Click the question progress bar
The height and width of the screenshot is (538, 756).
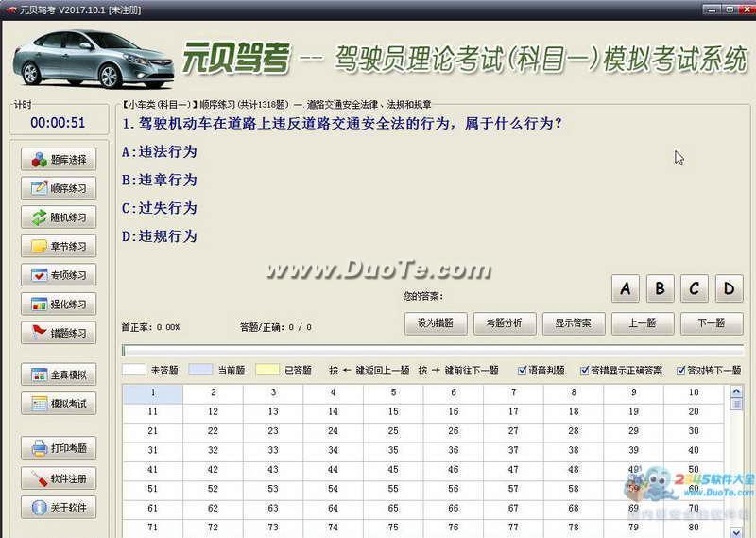[x=433, y=351]
